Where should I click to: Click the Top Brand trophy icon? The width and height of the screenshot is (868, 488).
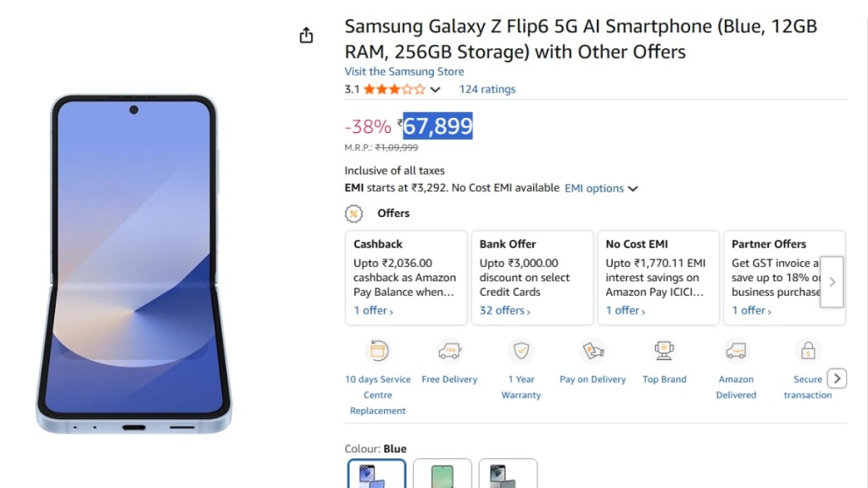coord(665,350)
